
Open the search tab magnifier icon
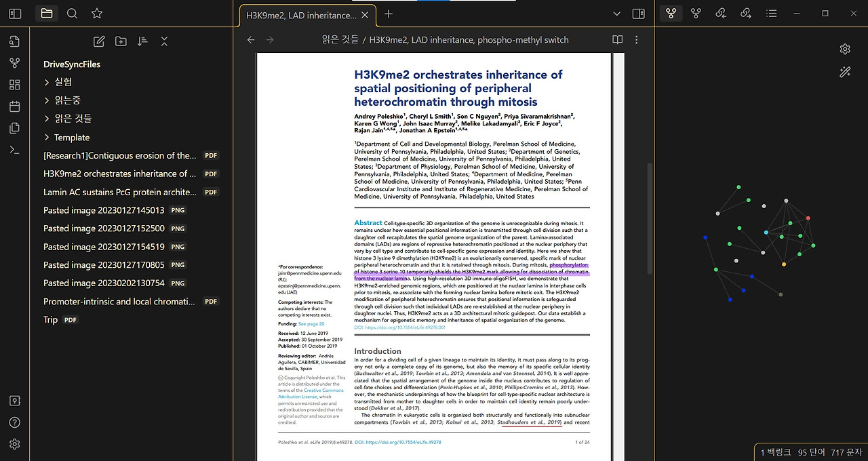[72, 14]
